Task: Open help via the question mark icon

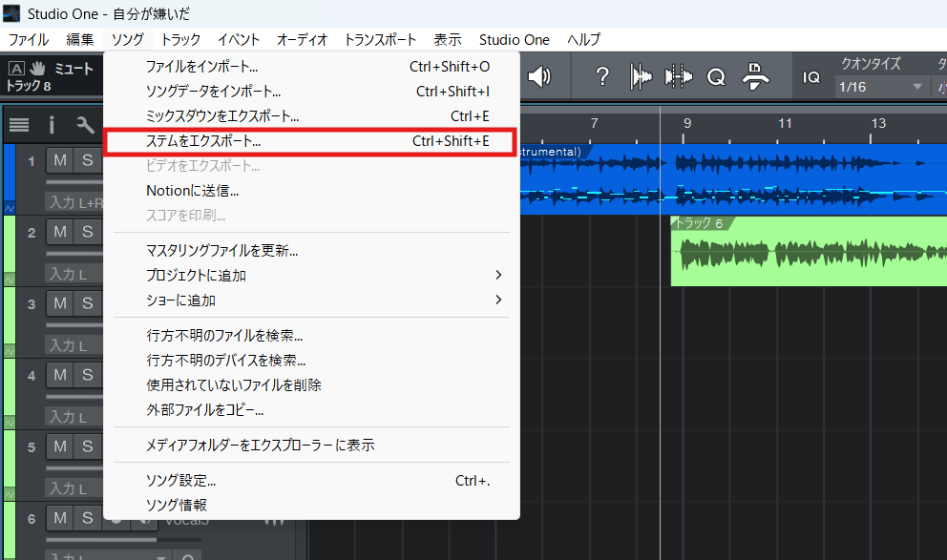Action: pos(603,78)
